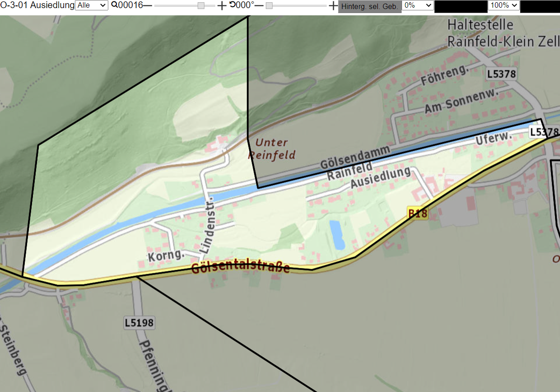The height and width of the screenshot is (392, 560).
Task: Increase zoom with the plus icon
Action: (222, 5)
